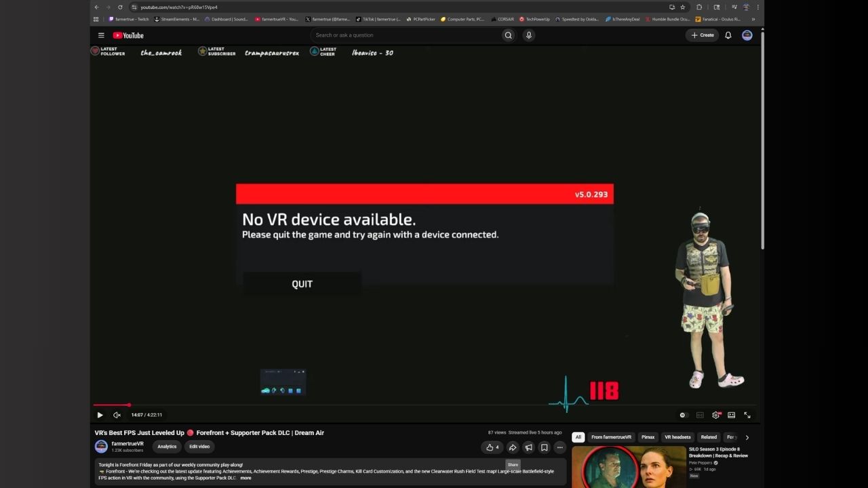Select the 'Pimax' filter chip
Viewport: 868px width, 488px height.
tap(648, 437)
